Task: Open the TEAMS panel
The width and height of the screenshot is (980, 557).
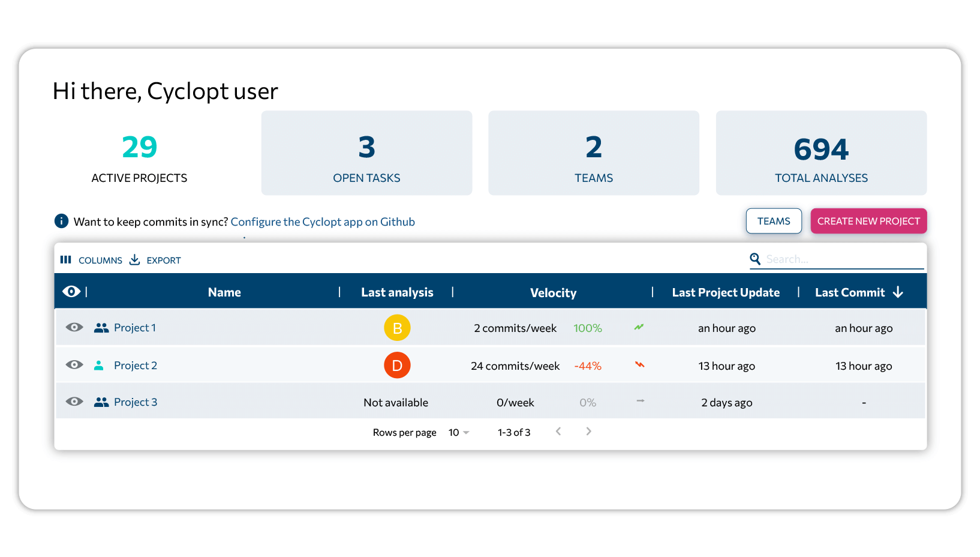Action: 773,221
